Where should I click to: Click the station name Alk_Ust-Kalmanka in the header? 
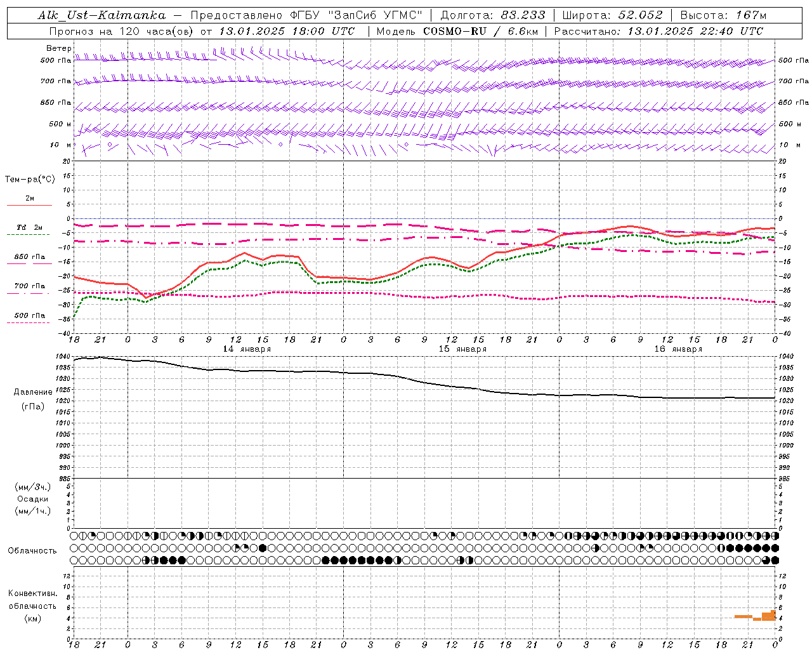click(x=101, y=15)
